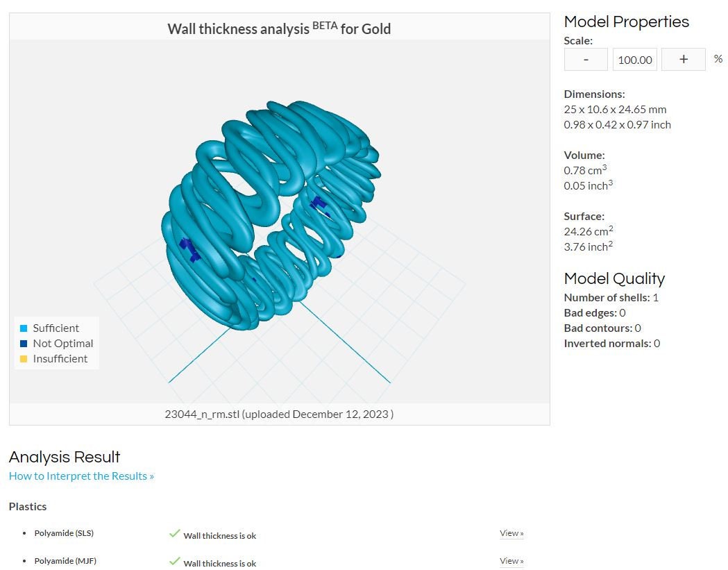This screenshot has width=728, height=570.
Task: Click the Insufficient yellow legend swatch
Action: 24,359
